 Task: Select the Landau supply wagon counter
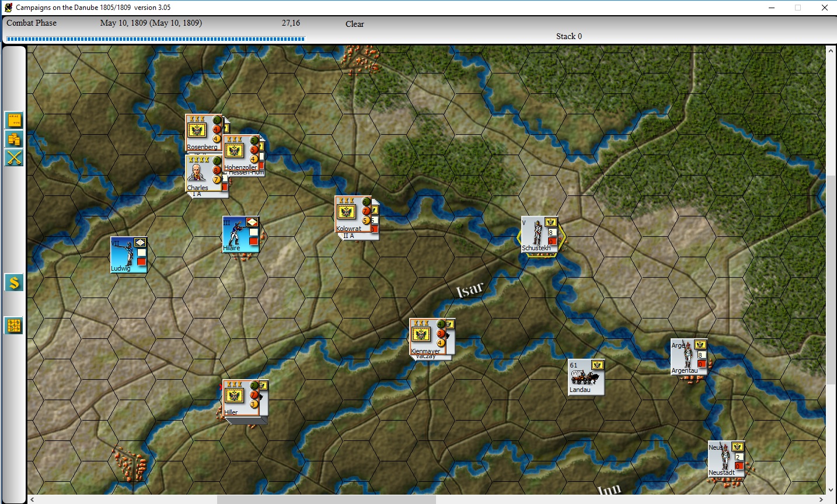pyautogui.click(x=587, y=377)
